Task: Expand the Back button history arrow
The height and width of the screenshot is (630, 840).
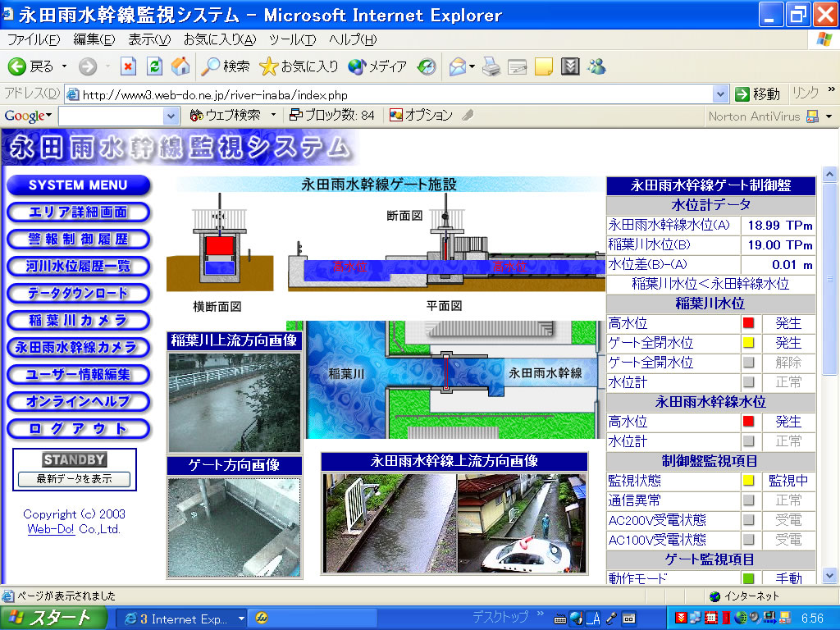Action: [63, 66]
